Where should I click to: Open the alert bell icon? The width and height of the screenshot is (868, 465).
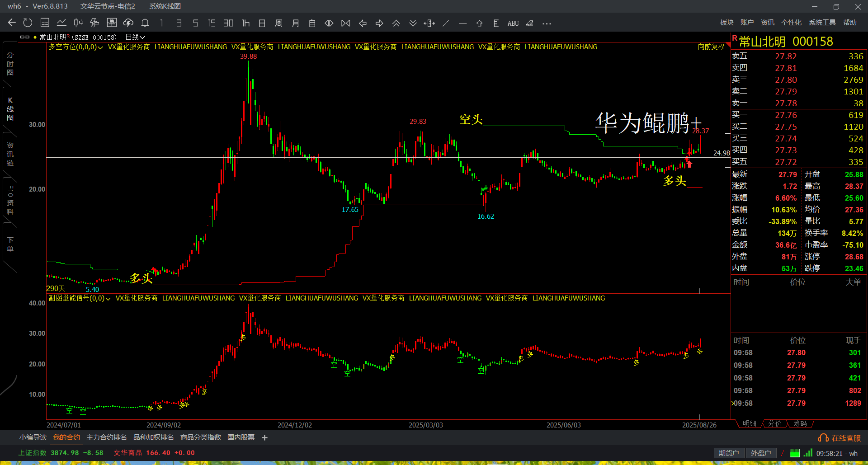coord(145,23)
